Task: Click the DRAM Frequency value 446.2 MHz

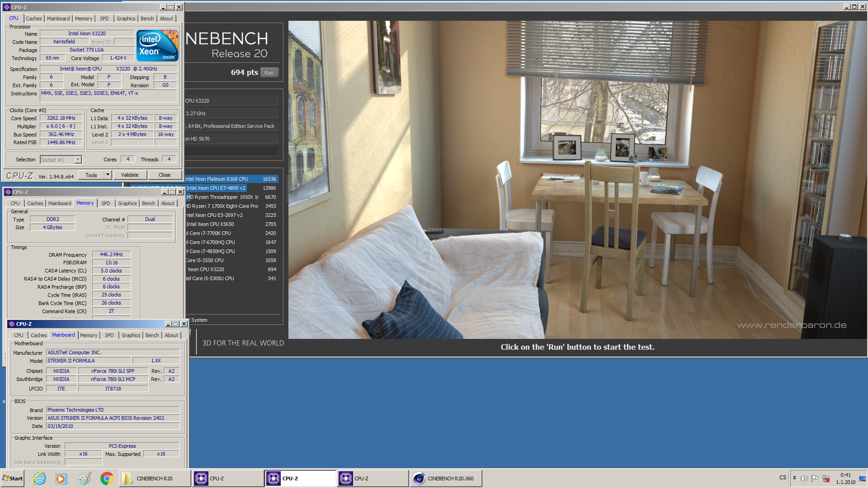Action: 111,254
